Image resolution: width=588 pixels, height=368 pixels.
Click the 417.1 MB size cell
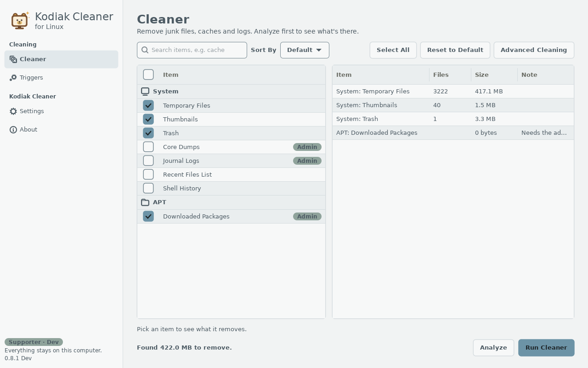489,92
